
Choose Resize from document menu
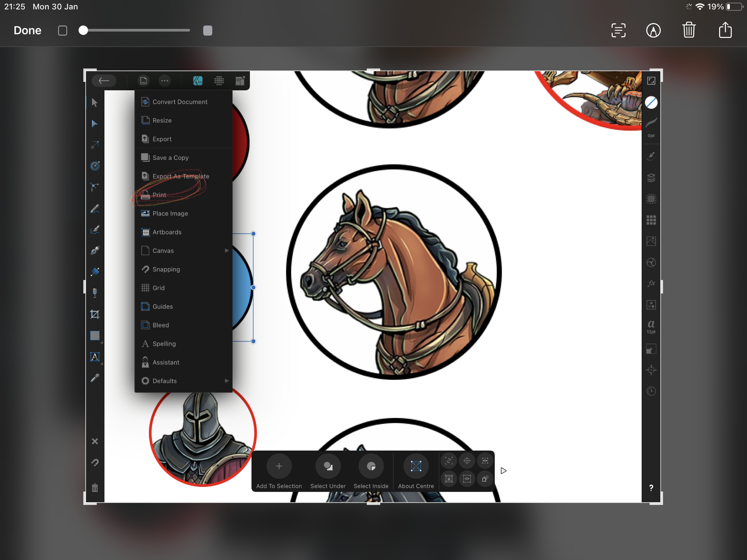pyautogui.click(x=183, y=120)
